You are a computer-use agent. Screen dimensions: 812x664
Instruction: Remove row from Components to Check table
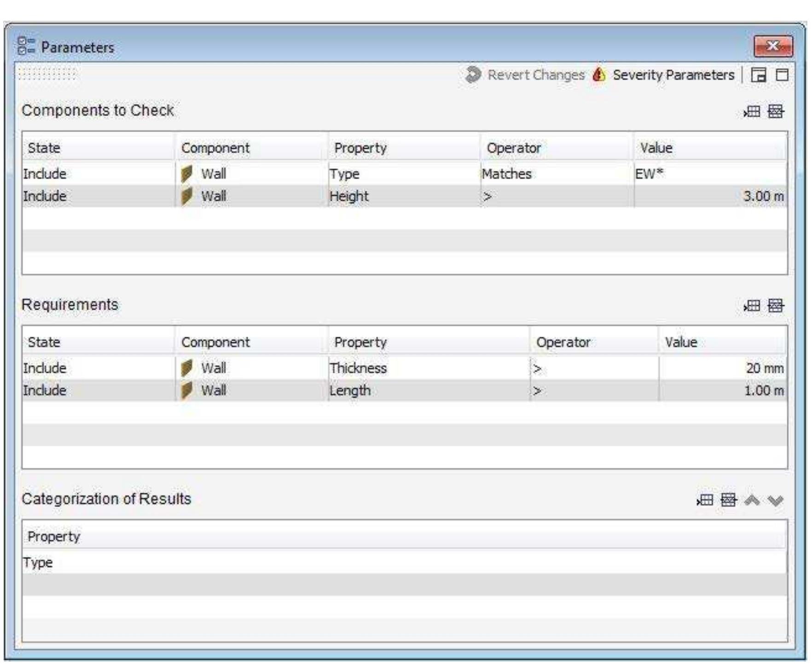[776, 111]
